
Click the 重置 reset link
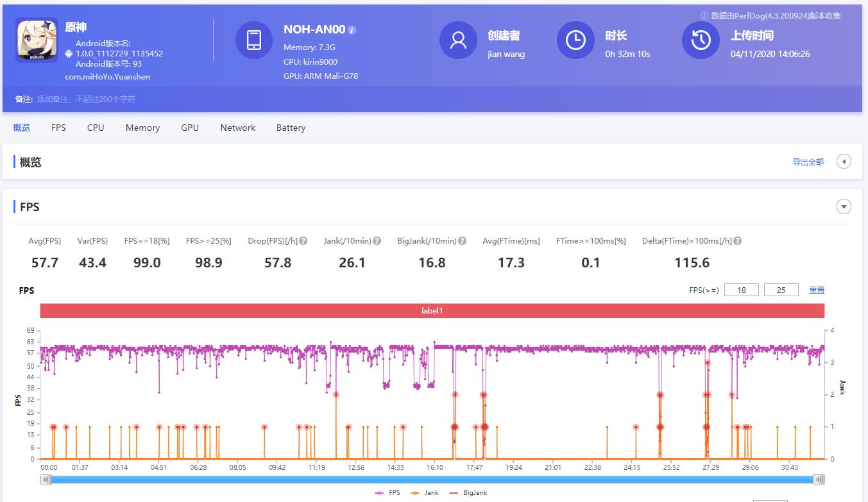pyautogui.click(x=817, y=290)
